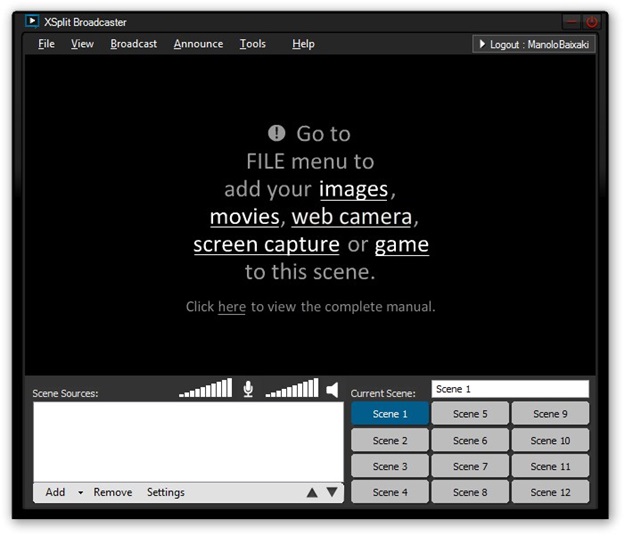Open the Help menu
This screenshot has height=536, width=624.
[x=303, y=44]
